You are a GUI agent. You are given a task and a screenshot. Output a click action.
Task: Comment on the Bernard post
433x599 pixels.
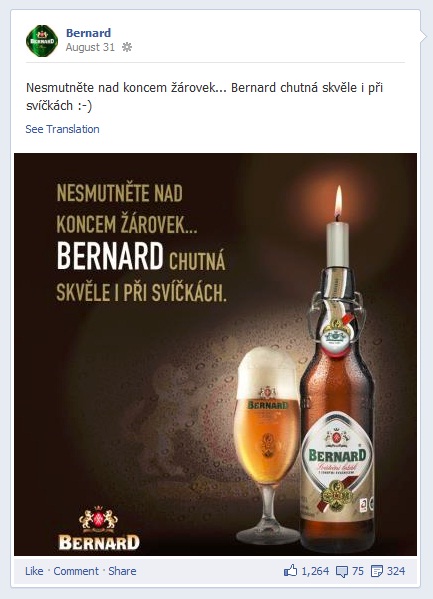coord(76,571)
